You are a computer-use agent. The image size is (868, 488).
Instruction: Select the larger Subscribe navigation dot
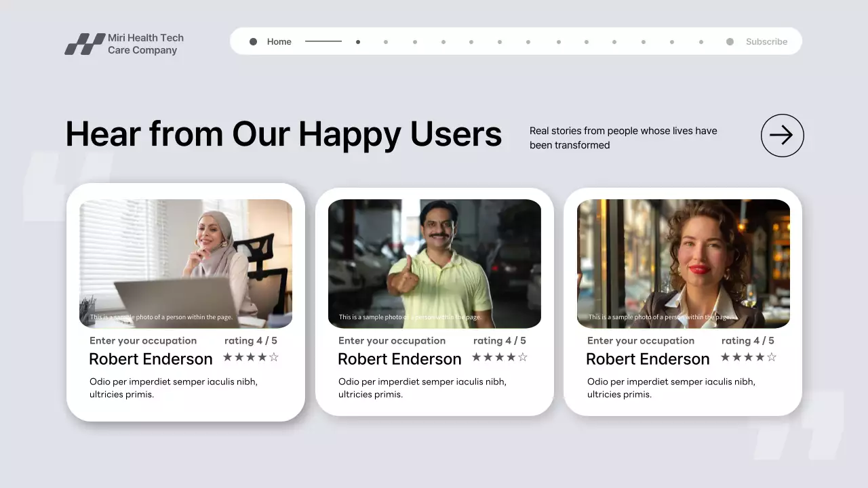[x=729, y=41]
